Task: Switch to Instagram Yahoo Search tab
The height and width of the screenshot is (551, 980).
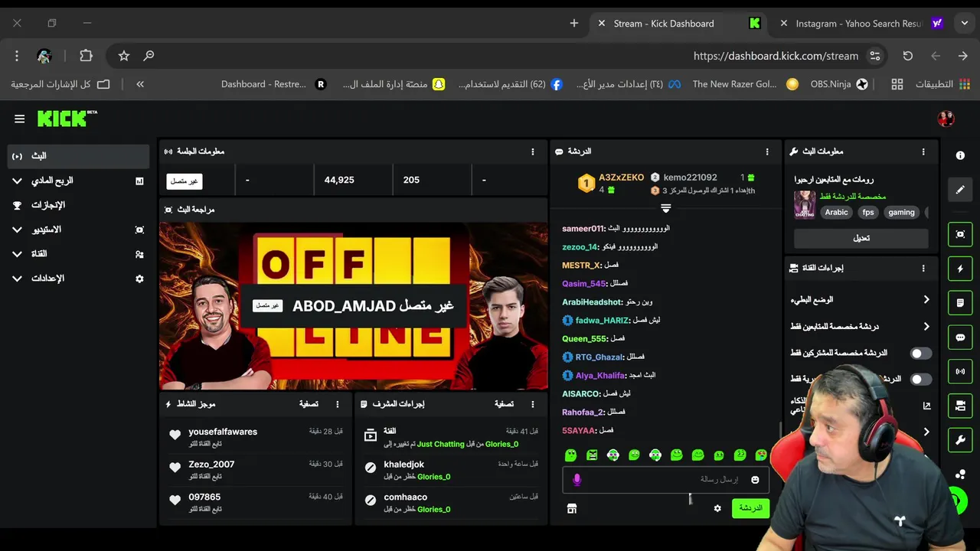Action: coord(861,24)
